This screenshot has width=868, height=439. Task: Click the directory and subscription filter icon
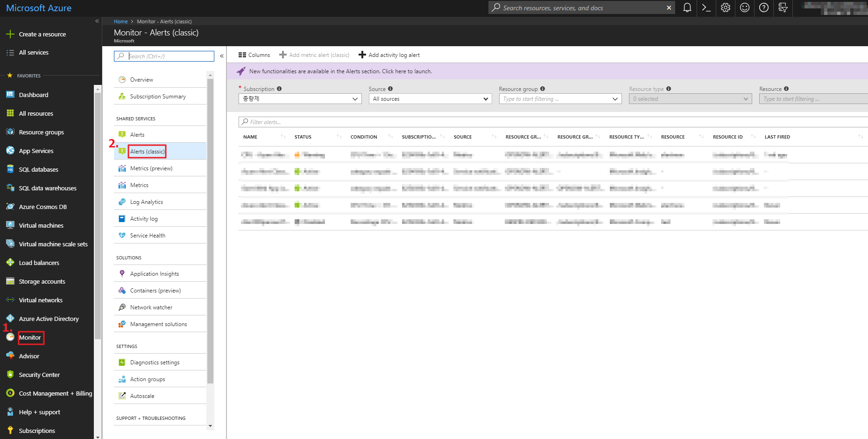coord(783,8)
